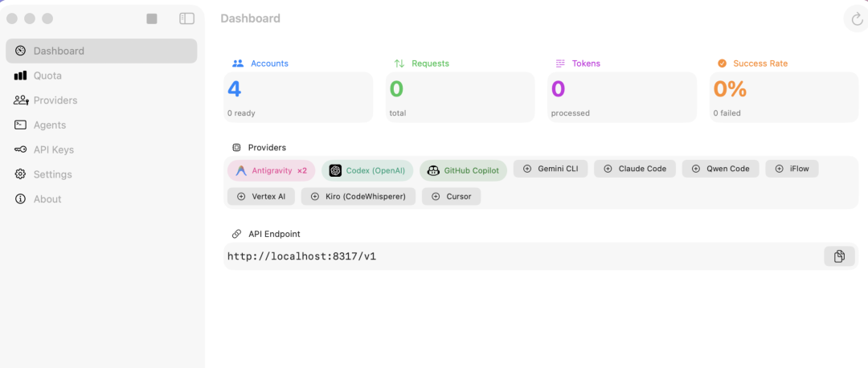Add the Qwen Code provider
Image resolution: width=868 pixels, height=368 pixels.
pyautogui.click(x=721, y=169)
